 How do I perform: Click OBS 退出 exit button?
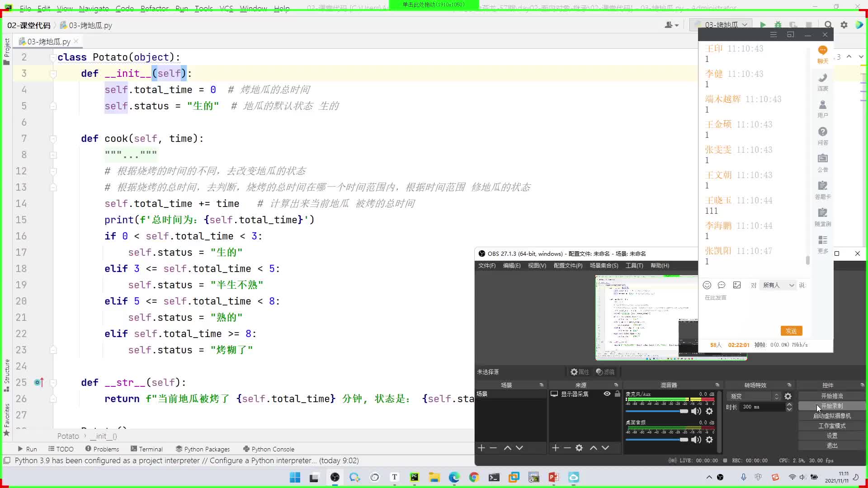[x=832, y=446]
